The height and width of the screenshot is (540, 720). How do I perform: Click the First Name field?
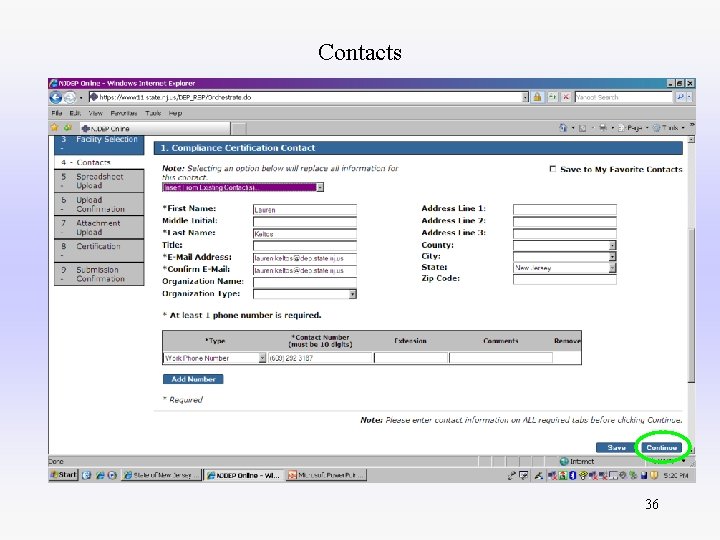tap(305, 210)
